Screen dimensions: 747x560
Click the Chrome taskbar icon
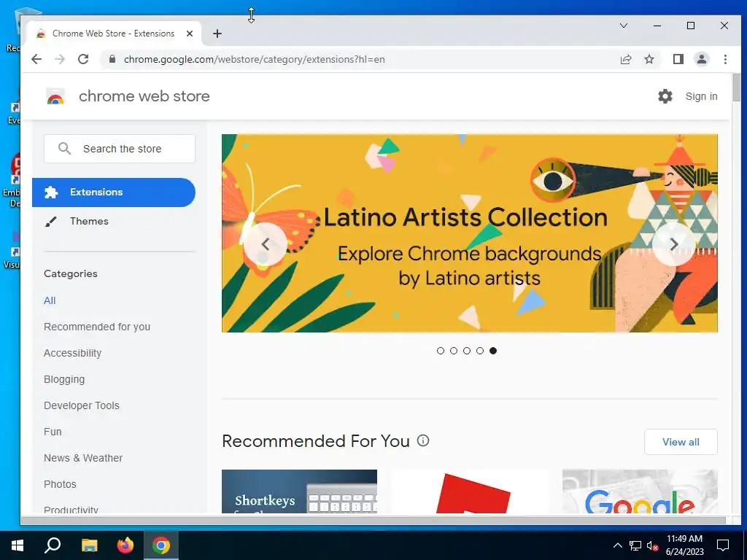click(161, 545)
